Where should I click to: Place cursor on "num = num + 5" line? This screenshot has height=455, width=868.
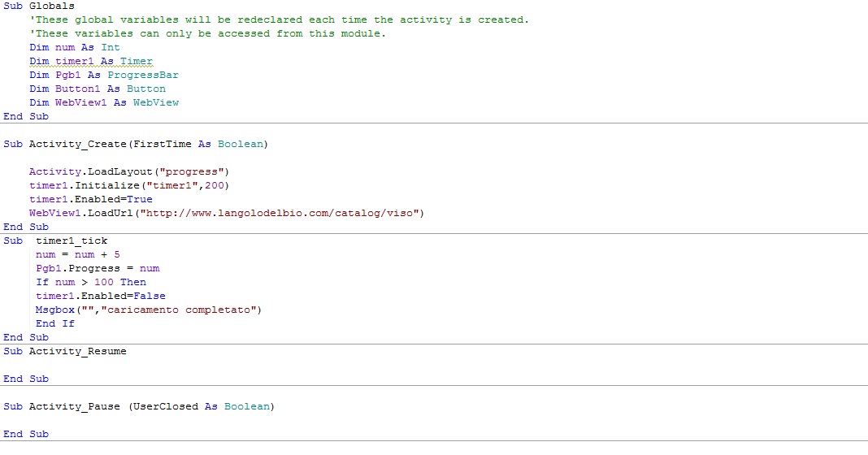[78, 254]
